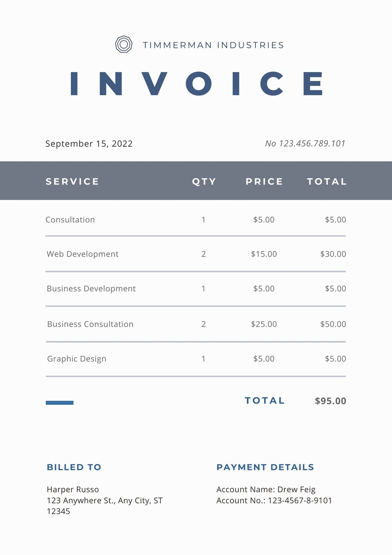Click the TOTAL column header in gray bar
This screenshot has width=392, height=555.
click(327, 181)
